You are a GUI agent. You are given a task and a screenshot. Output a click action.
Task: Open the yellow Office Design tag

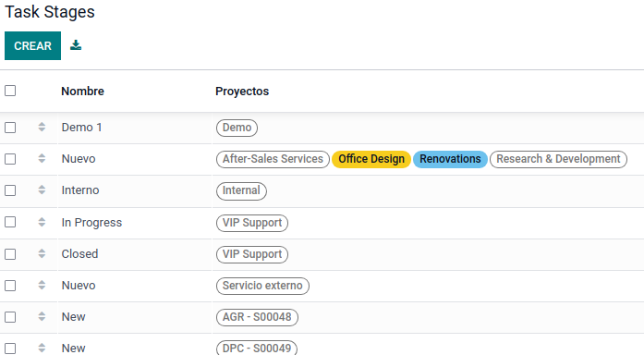click(x=371, y=159)
